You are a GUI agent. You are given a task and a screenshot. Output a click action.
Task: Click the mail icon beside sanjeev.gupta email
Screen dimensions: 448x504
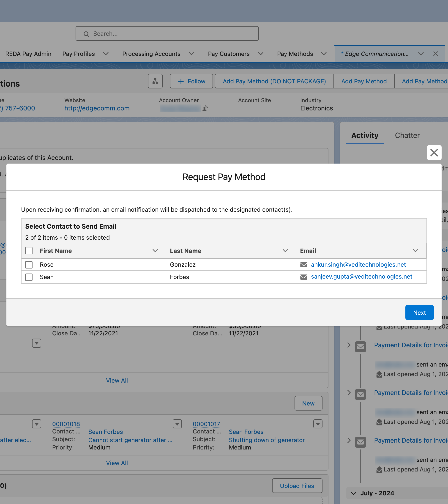[303, 277]
